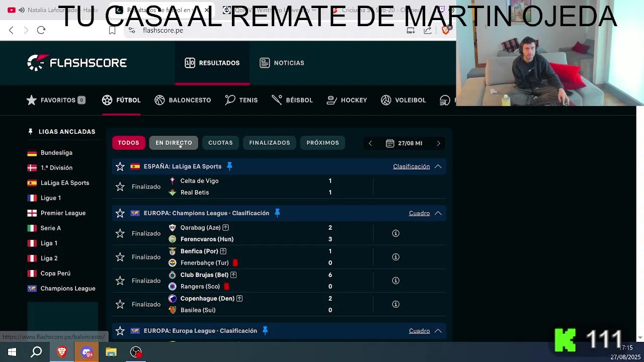Viewport: 644px width, 362px height.
Task: Collapse the Europa League section
Action: click(x=438, y=331)
